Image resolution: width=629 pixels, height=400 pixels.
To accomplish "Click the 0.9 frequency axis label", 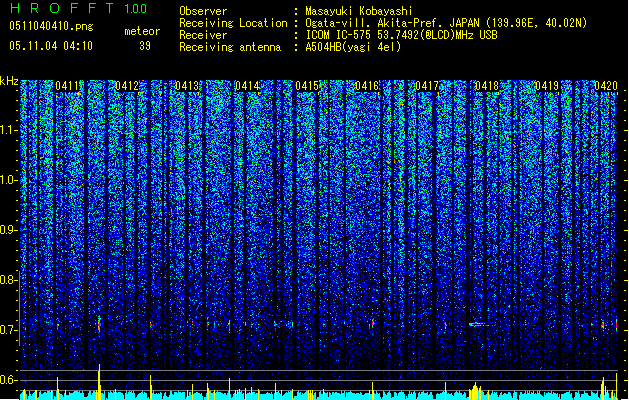I will pos(8,230).
